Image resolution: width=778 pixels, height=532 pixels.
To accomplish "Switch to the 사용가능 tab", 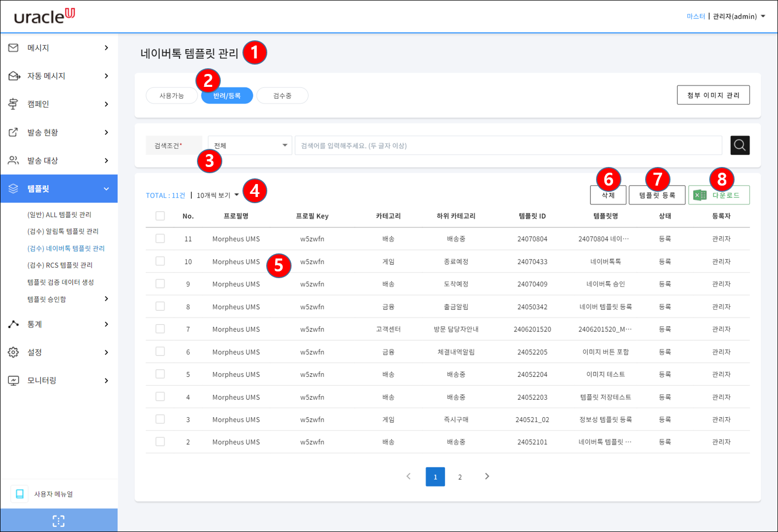I will (x=172, y=96).
